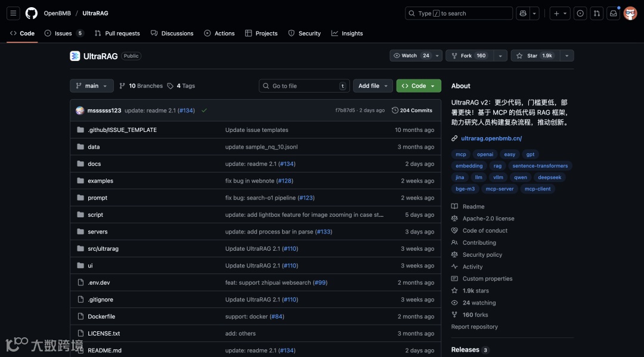Click the OpenBMB organization link
644x357 pixels.
pos(57,13)
